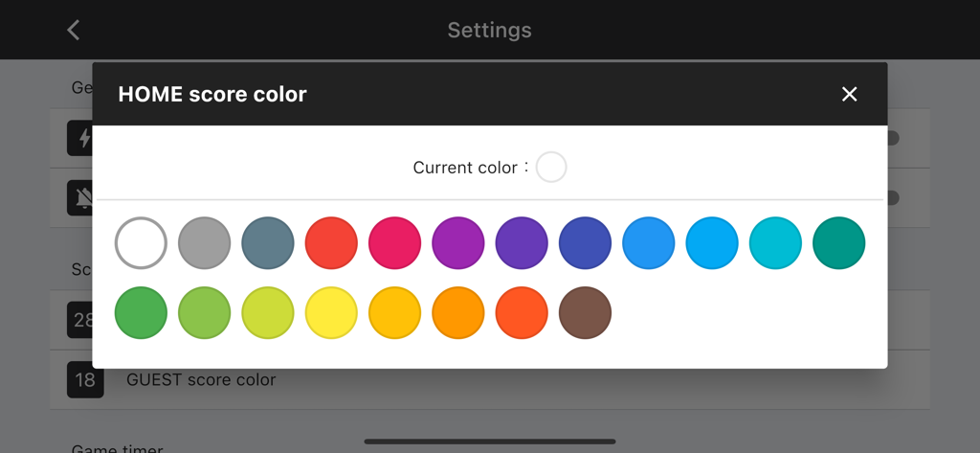
Task: Select the lime color swatch
Action: point(268,312)
